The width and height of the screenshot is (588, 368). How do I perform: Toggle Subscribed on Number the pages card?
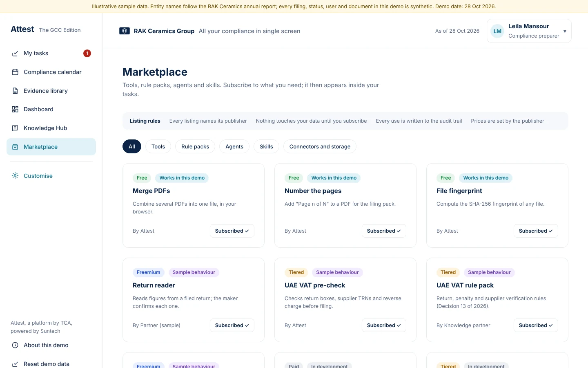point(384,231)
